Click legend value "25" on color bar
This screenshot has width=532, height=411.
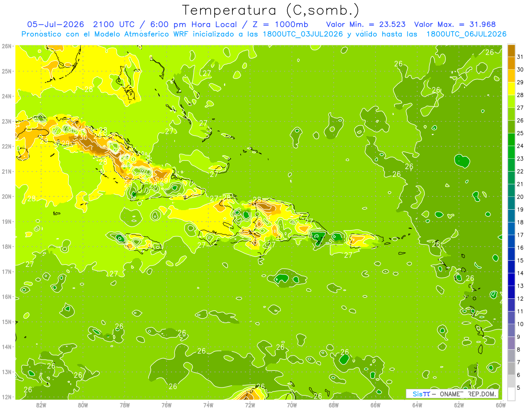(x=520, y=133)
